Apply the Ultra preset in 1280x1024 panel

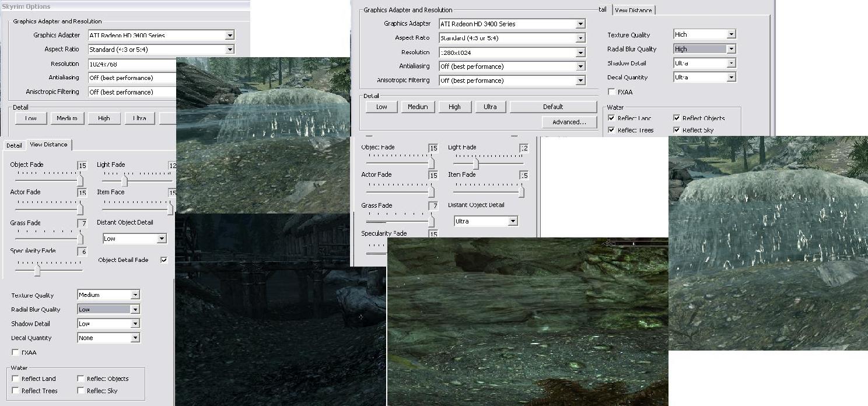point(490,107)
